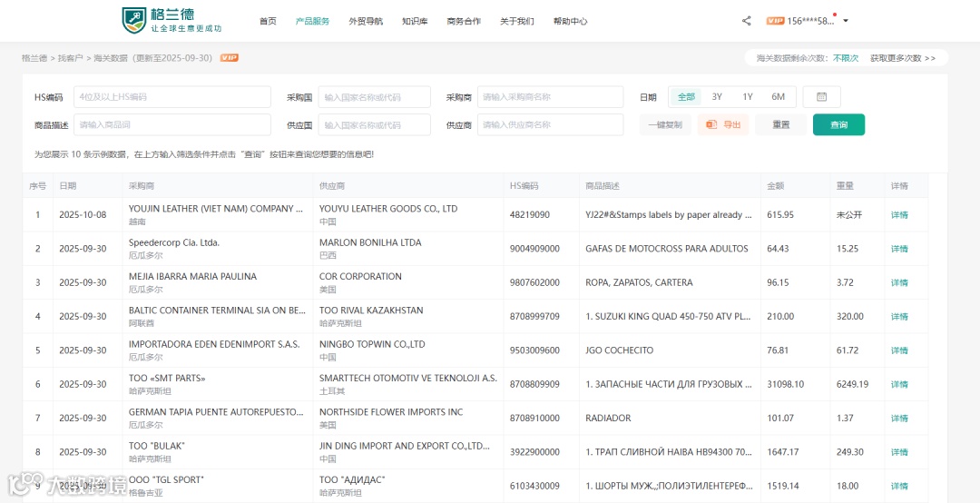This screenshot has width=980, height=503.
Task: Click description RADIADOR
Action: click(x=608, y=418)
